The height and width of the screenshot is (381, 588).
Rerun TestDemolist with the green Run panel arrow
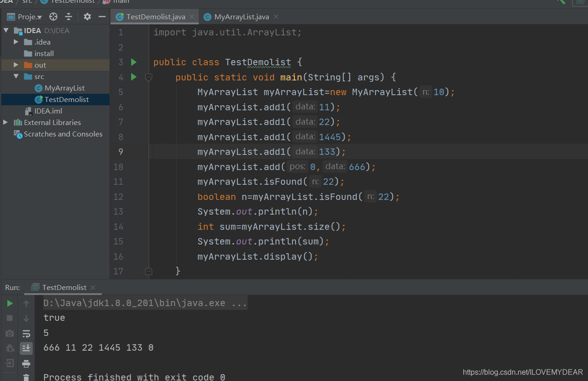tap(10, 303)
